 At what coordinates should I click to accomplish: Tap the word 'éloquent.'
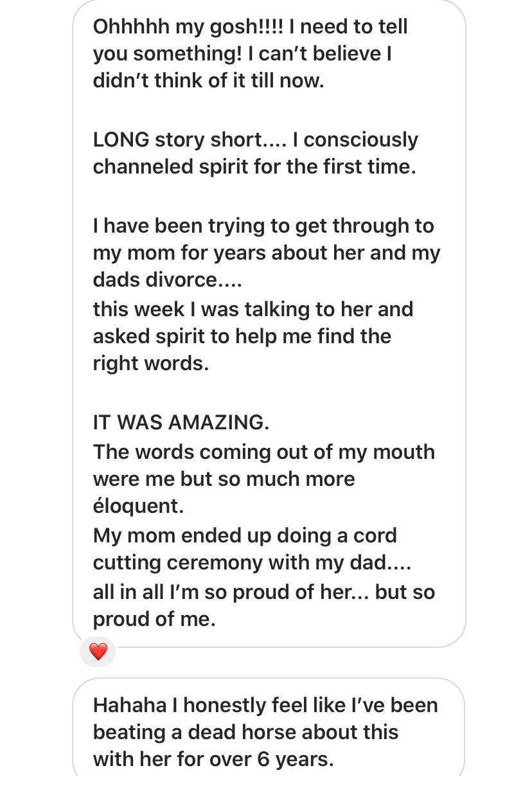pos(139,506)
